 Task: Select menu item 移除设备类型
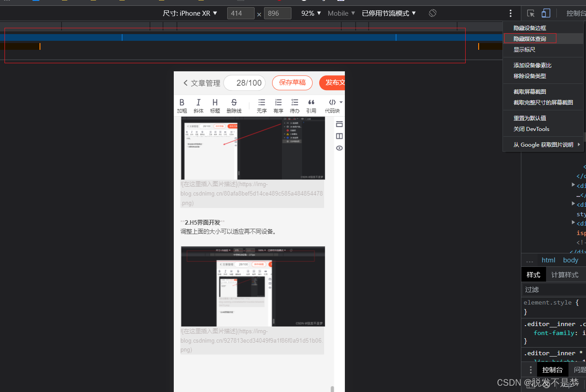click(x=543, y=76)
